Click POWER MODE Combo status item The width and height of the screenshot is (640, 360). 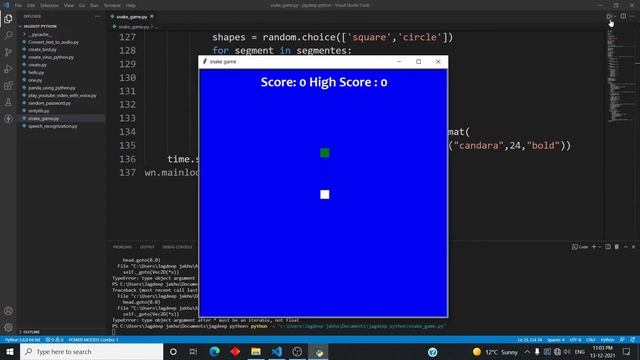(93, 340)
